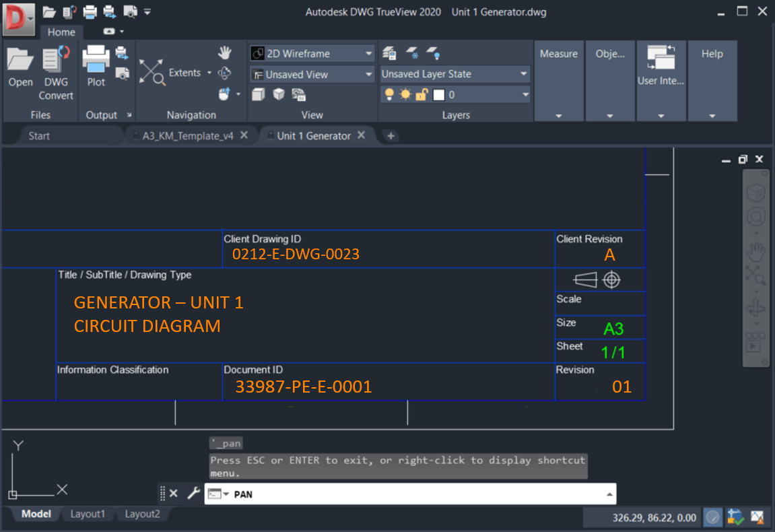Click the Measure panel button
Viewport: 775px width, 532px height.
(559, 54)
